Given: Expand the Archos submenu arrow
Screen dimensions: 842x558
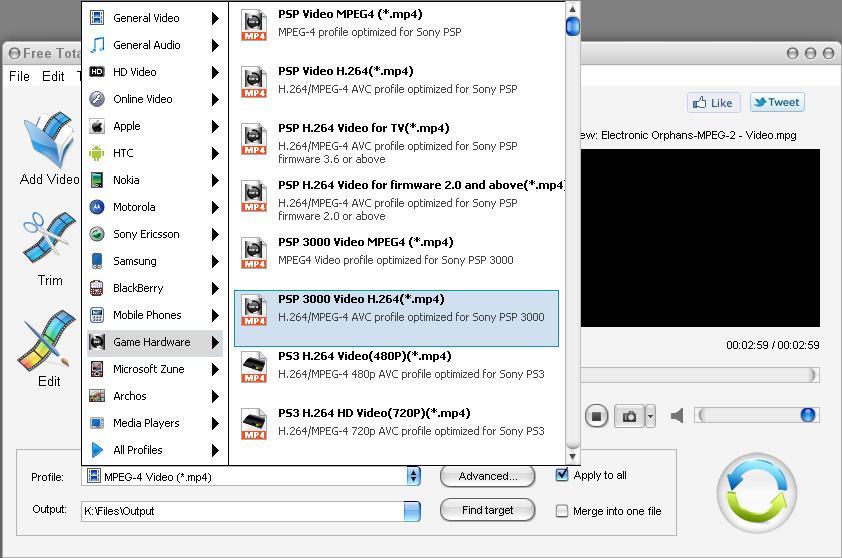Looking at the screenshot, I should coord(215,396).
